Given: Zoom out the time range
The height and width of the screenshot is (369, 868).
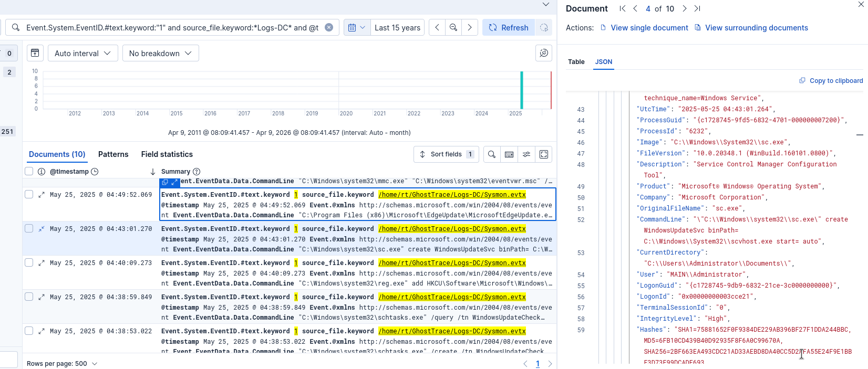Looking at the screenshot, I should click(453, 27).
